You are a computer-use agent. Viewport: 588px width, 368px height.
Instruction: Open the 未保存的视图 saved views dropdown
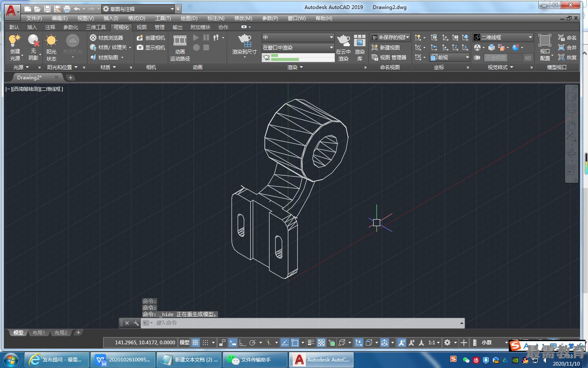point(390,37)
